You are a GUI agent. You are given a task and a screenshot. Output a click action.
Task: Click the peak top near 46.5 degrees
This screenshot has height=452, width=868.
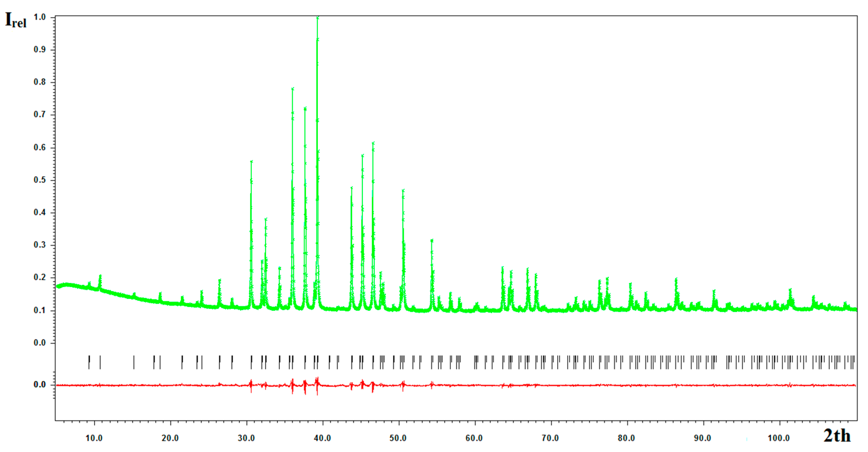click(x=373, y=143)
